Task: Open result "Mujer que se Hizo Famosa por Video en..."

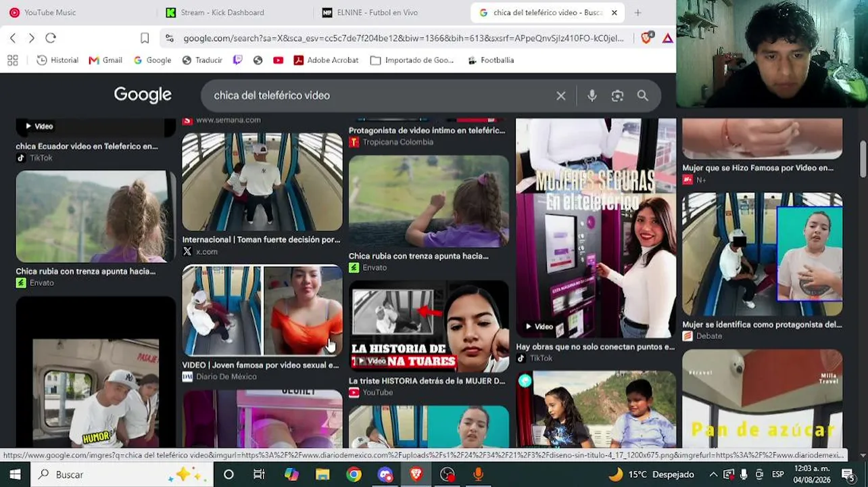Action: tap(758, 168)
